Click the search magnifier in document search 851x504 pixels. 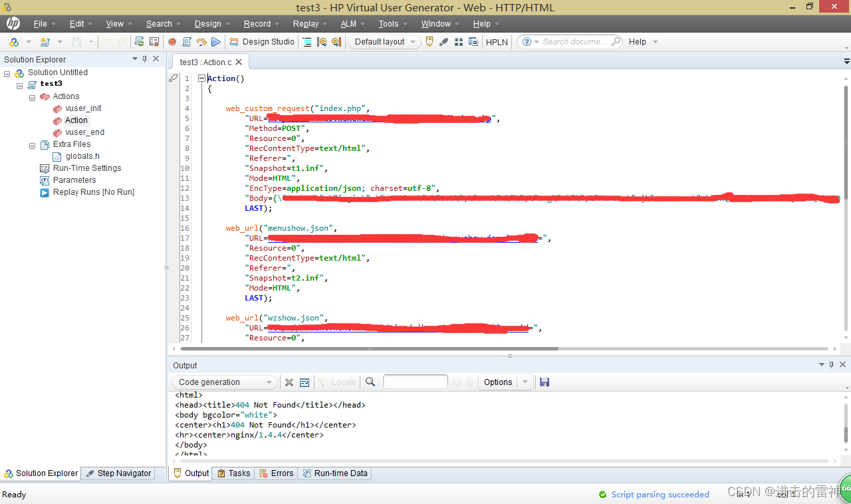coord(616,42)
